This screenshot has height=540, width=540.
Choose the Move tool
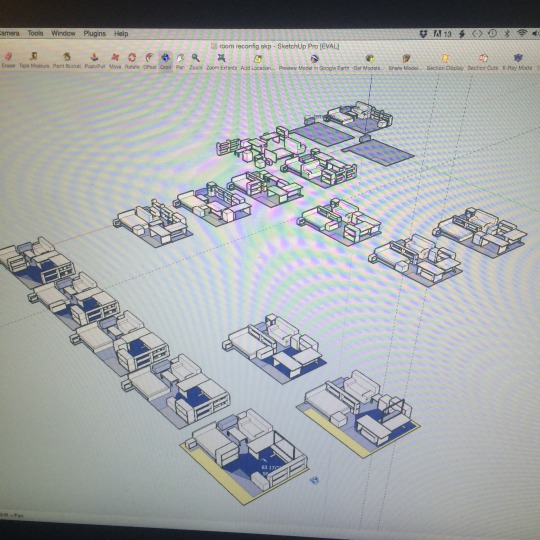[x=115, y=61]
